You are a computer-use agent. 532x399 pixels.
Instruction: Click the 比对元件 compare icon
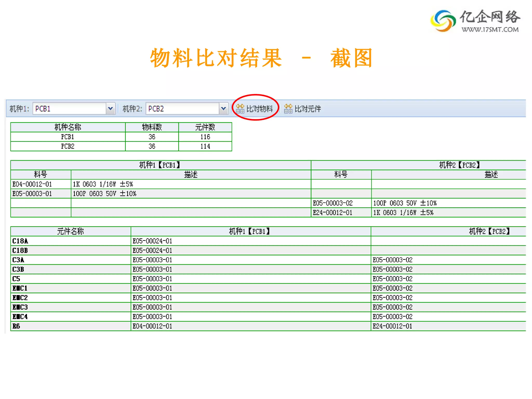coord(288,109)
